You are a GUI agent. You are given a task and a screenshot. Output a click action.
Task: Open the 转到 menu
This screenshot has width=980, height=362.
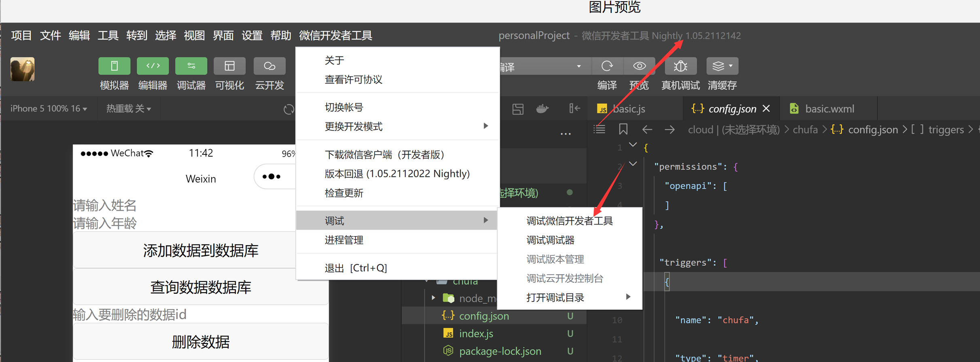click(x=137, y=36)
